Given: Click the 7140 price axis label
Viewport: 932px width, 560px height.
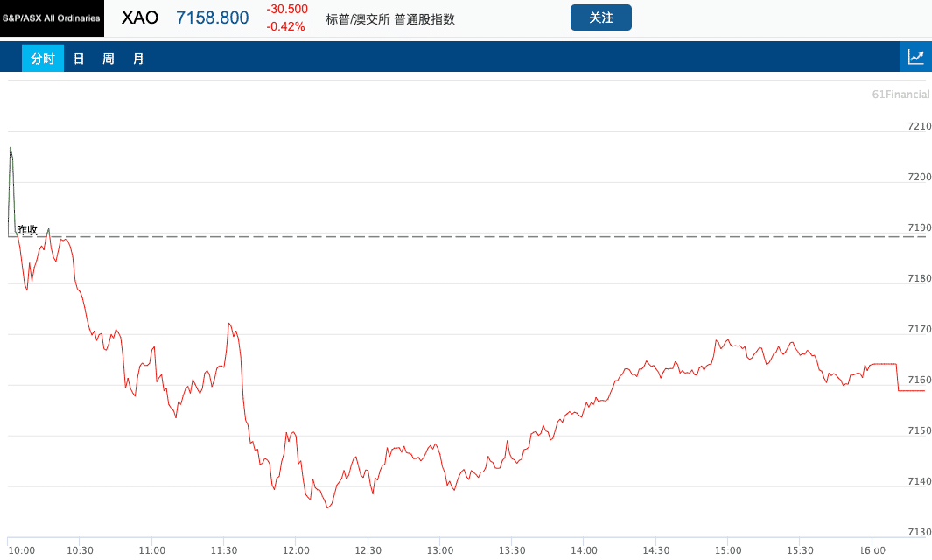Looking at the screenshot, I should click(920, 481).
